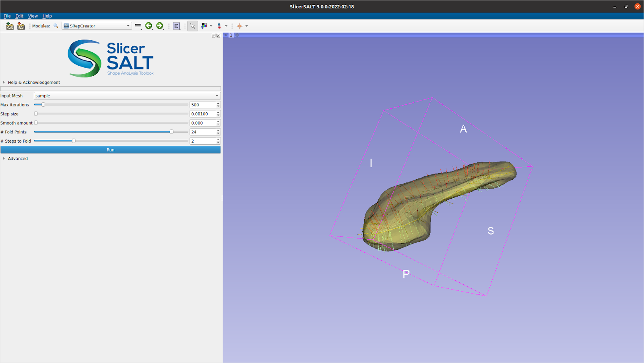Click the Step size slider handle
Viewport: 644px width, 363px height.
(x=36, y=114)
